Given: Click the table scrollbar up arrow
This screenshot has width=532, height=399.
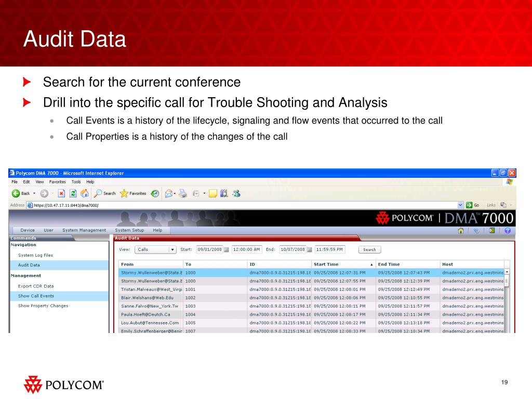Looking at the screenshot, I should 507,272.
